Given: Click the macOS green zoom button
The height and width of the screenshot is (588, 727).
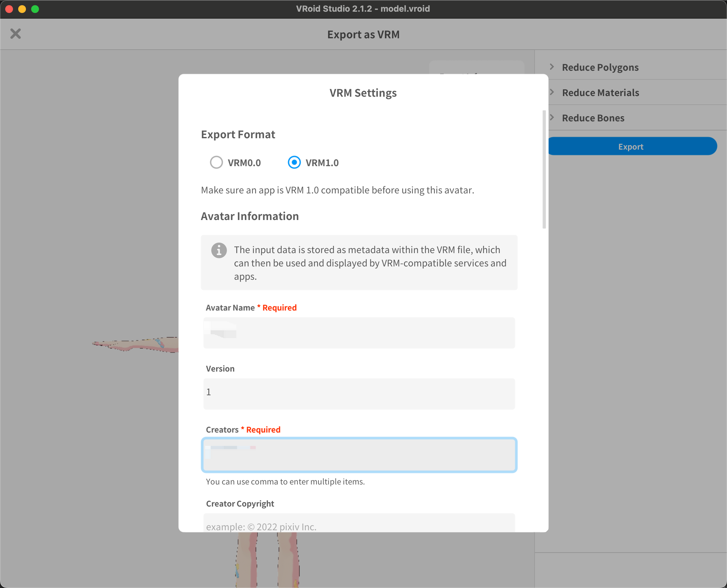Looking at the screenshot, I should point(35,9).
